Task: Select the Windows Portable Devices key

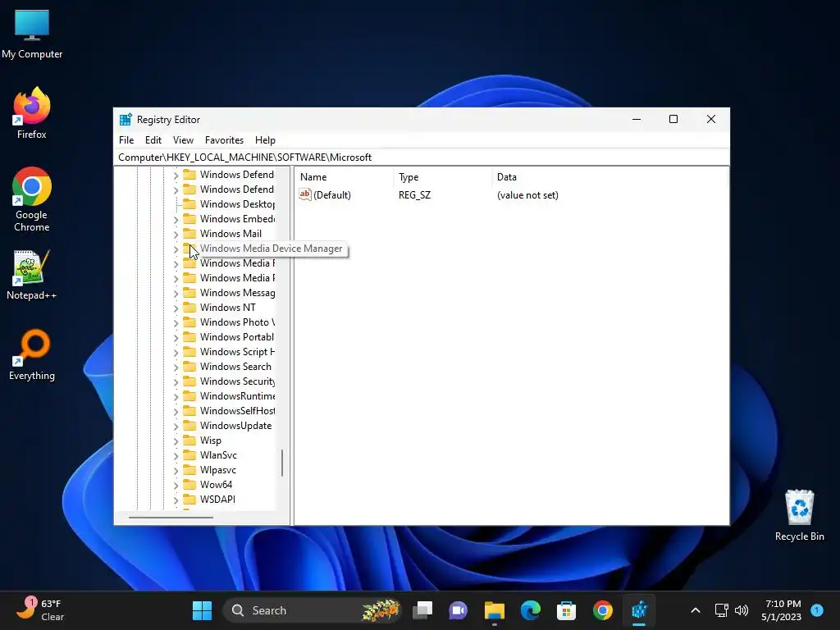Action: pyautogui.click(x=237, y=337)
